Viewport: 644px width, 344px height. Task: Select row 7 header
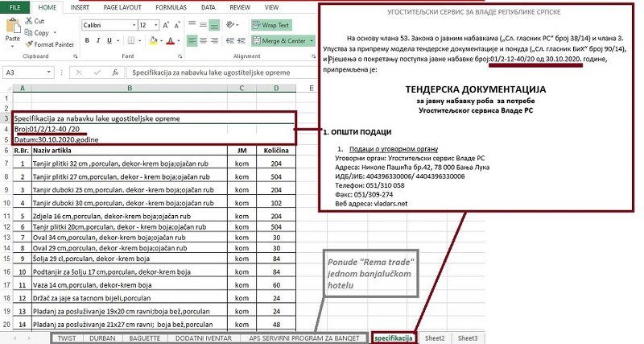pos(6,164)
